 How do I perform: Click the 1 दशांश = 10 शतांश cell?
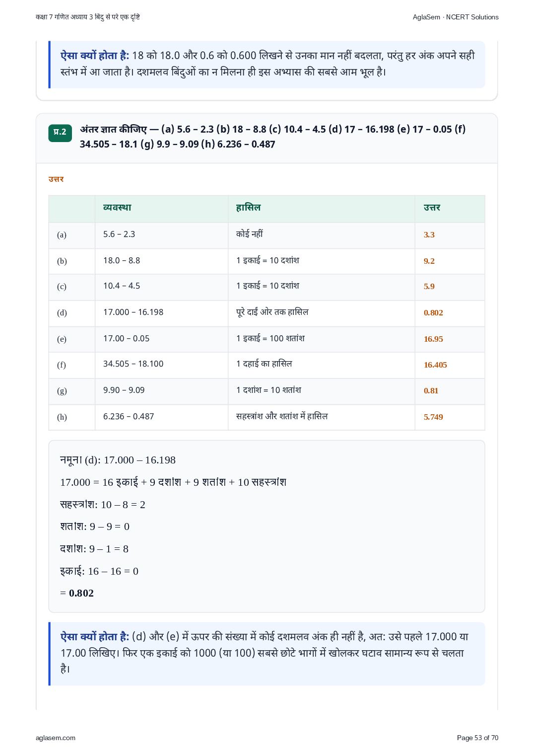point(321,391)
